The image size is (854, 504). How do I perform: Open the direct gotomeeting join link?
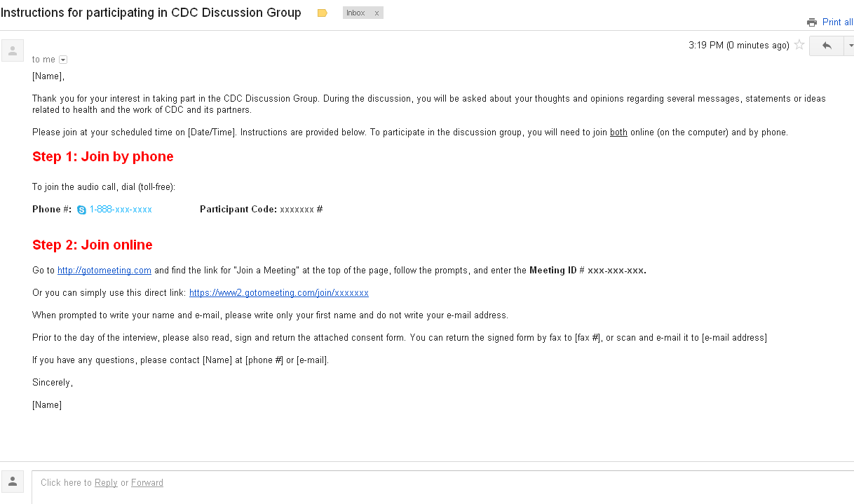(279, 293)
